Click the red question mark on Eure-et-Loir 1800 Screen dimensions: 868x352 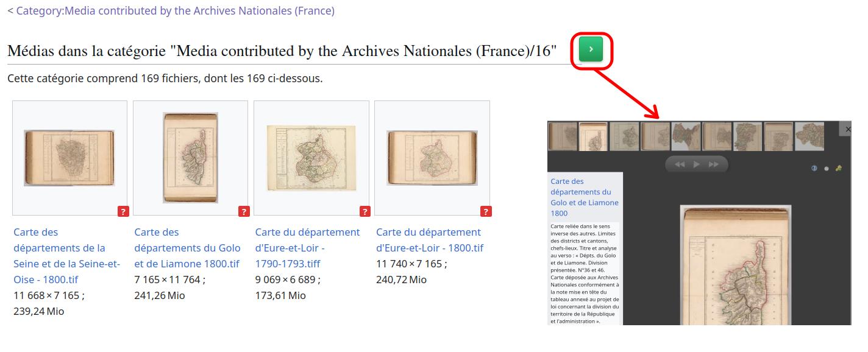[486, 211]
